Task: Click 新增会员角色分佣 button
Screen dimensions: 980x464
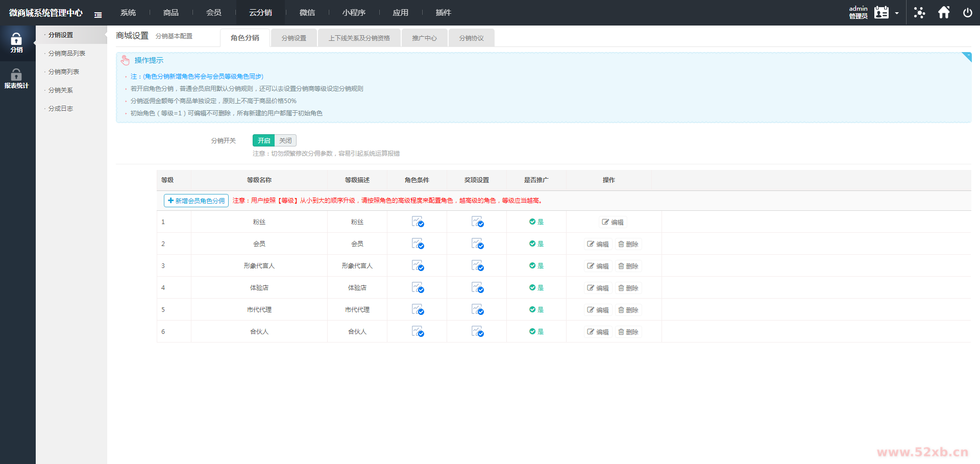Action: point(196,201)
